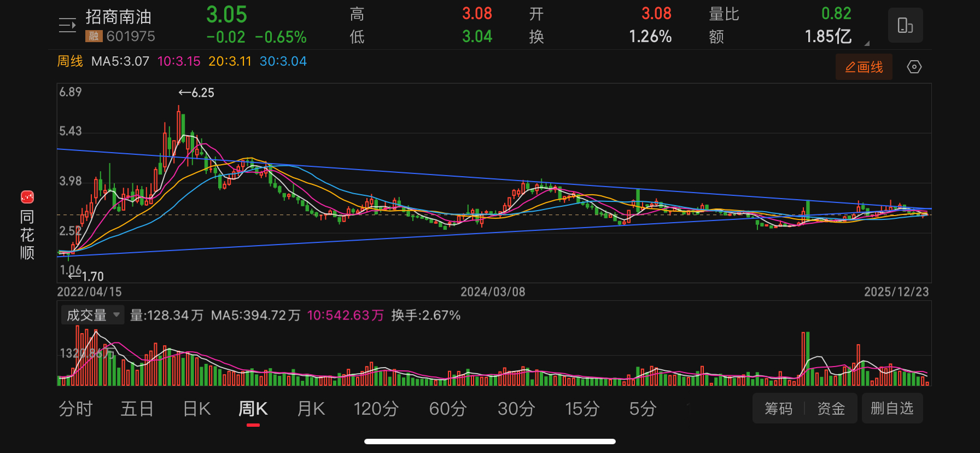Switch to 5分 tab
The width and height of the screenshot is (980, 453).
click(x=643, y=409)
